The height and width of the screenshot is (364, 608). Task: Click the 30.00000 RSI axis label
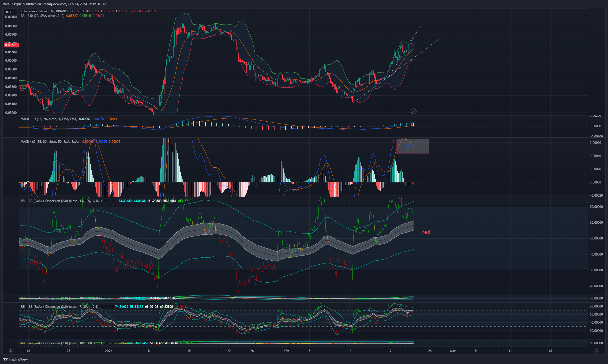(x=596, y=270)
